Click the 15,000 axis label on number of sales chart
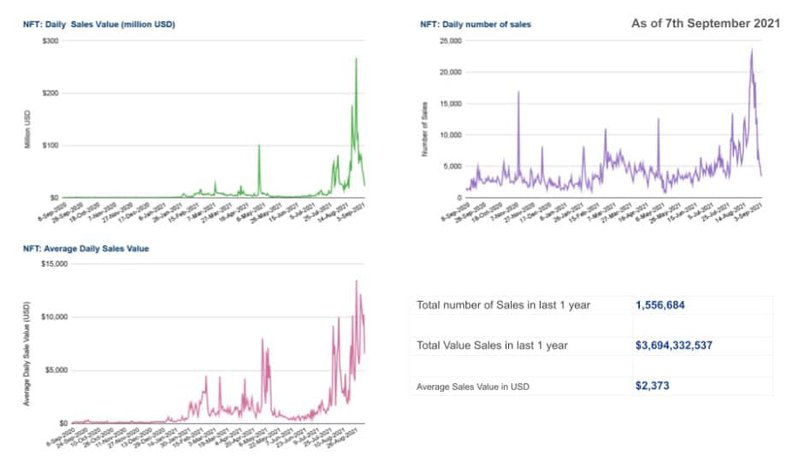 pos(451,104)
